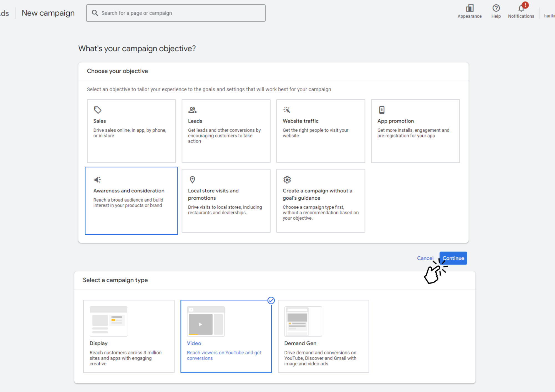The height and width of the screenshot is (392, 555).
Task: Open the Appearance settings icon
Action: click(x=470, y=8)
